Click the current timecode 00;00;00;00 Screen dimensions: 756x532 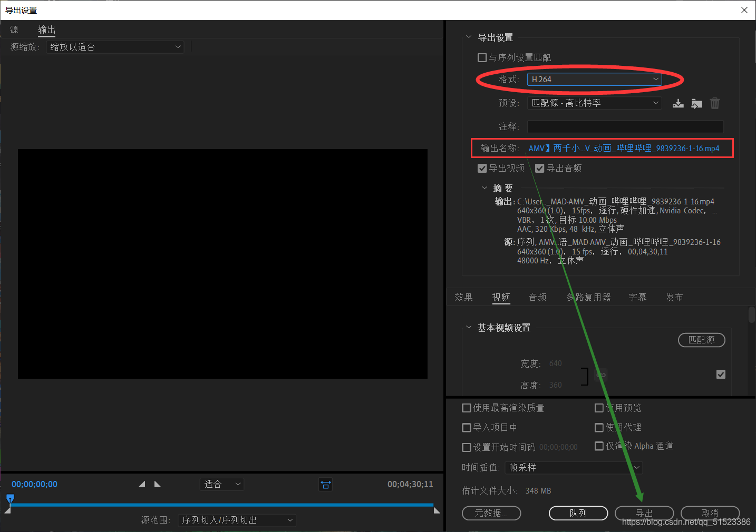tap(35, 484)
